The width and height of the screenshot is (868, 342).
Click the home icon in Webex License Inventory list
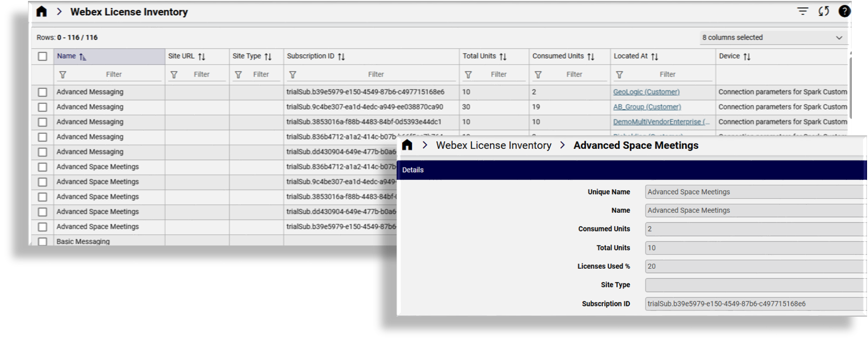[42, 11]
